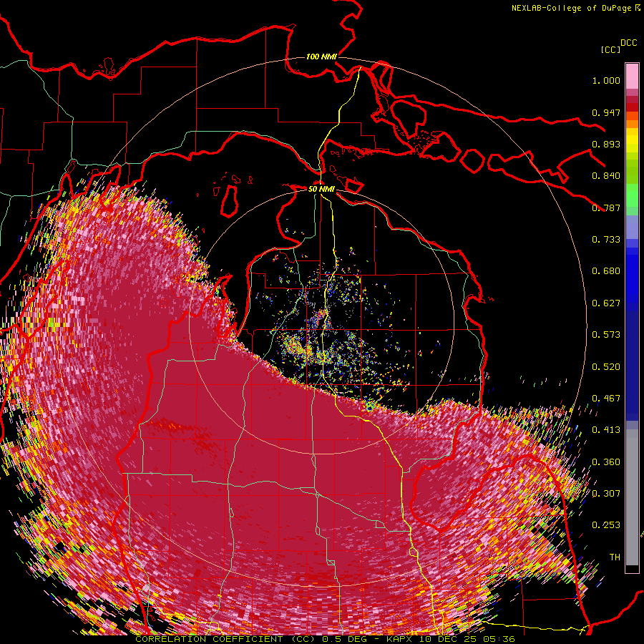Click the 0.733 legend value
This screenshot has height=644, width=644.
coord(606,240)
